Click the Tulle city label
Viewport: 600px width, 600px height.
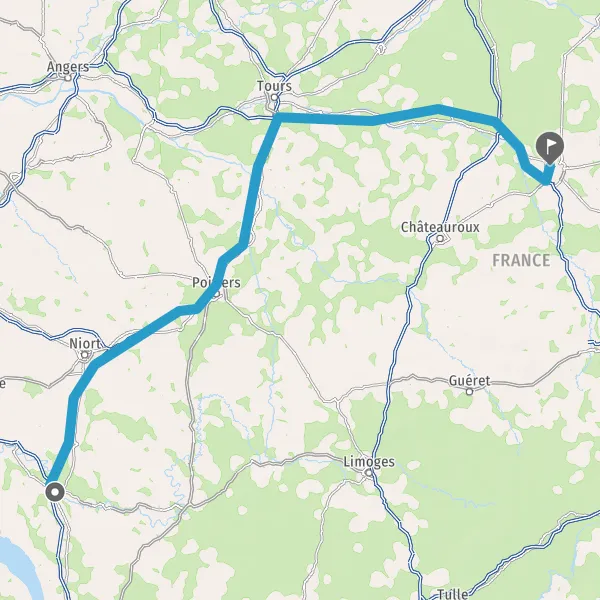[x=452, y=594]
